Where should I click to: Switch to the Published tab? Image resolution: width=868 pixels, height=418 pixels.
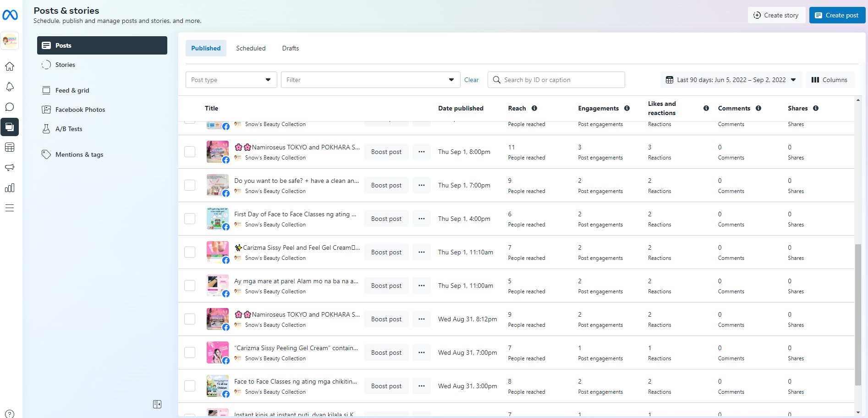pos(206,48)
